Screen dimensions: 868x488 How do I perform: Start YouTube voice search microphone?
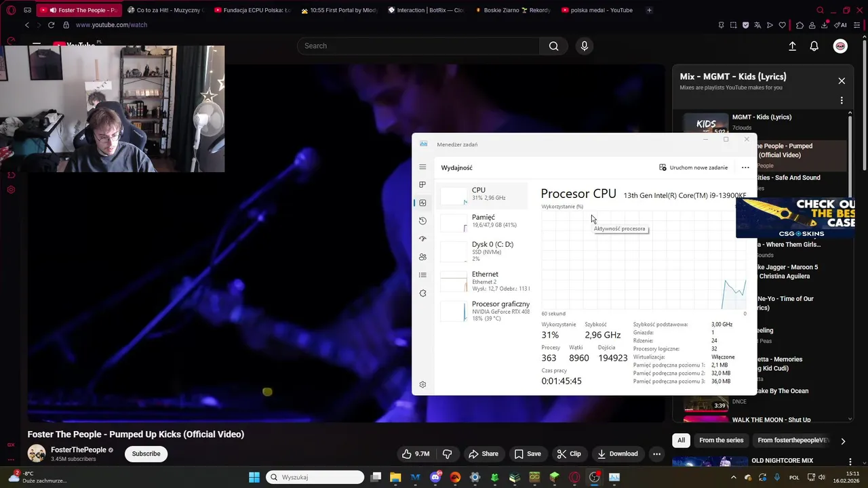[x=585, y=46]
